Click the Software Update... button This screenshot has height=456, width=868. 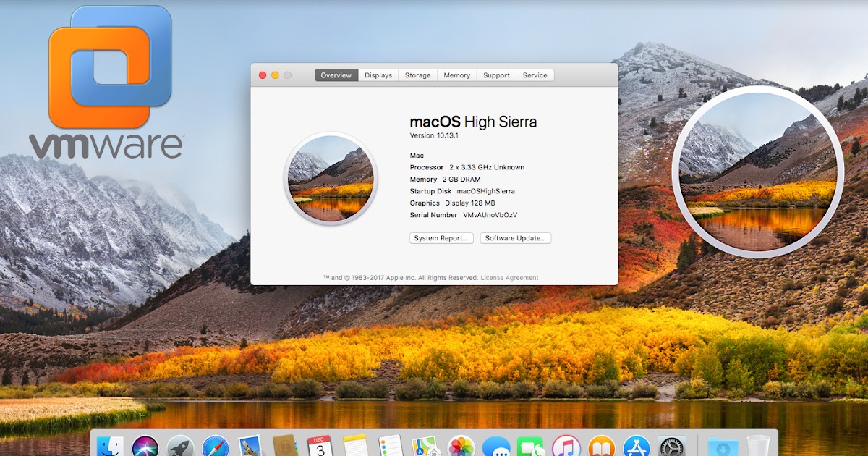516,238
